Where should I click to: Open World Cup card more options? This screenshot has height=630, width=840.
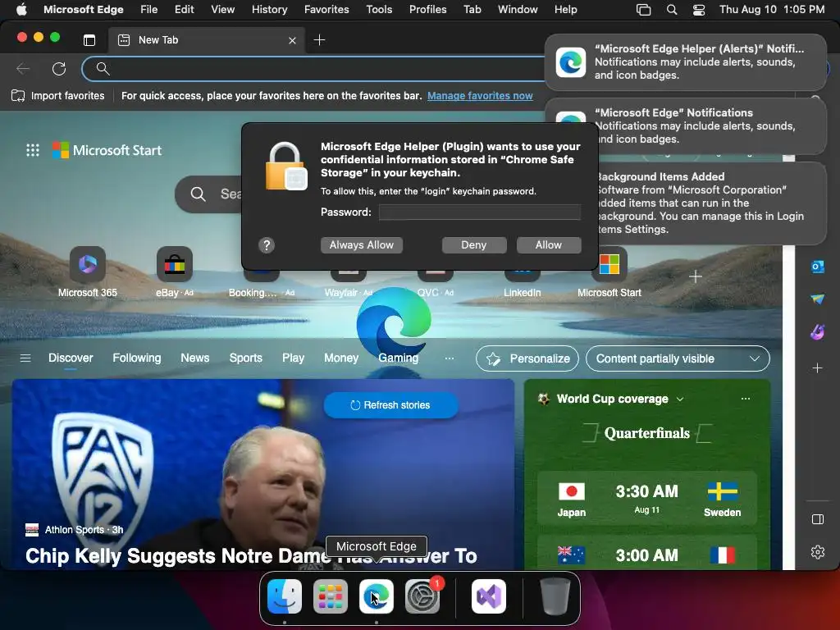coord(745,399)
